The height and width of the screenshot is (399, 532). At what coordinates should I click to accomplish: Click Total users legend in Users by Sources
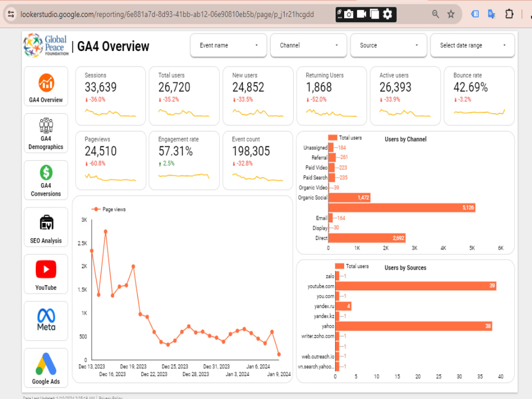pos(352,267)
